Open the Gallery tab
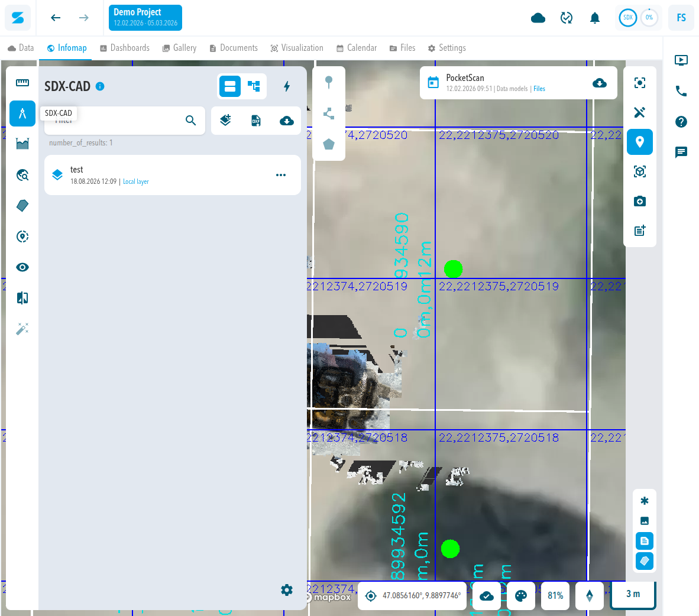Viewport: 699px width, 616px height. (180, 48)
